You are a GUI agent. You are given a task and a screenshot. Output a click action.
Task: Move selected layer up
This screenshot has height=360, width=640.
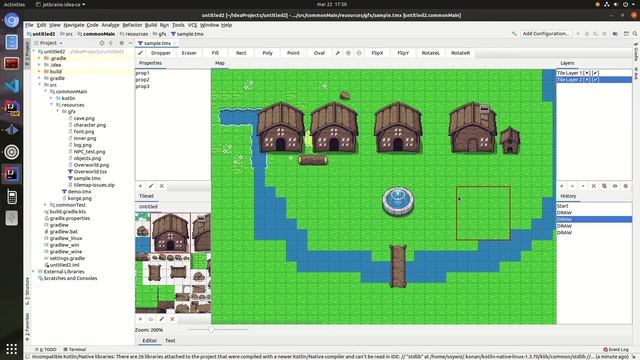572,186
